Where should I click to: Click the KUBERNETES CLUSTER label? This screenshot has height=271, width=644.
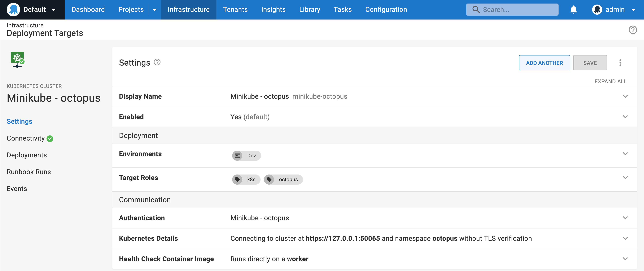point(34,86)
